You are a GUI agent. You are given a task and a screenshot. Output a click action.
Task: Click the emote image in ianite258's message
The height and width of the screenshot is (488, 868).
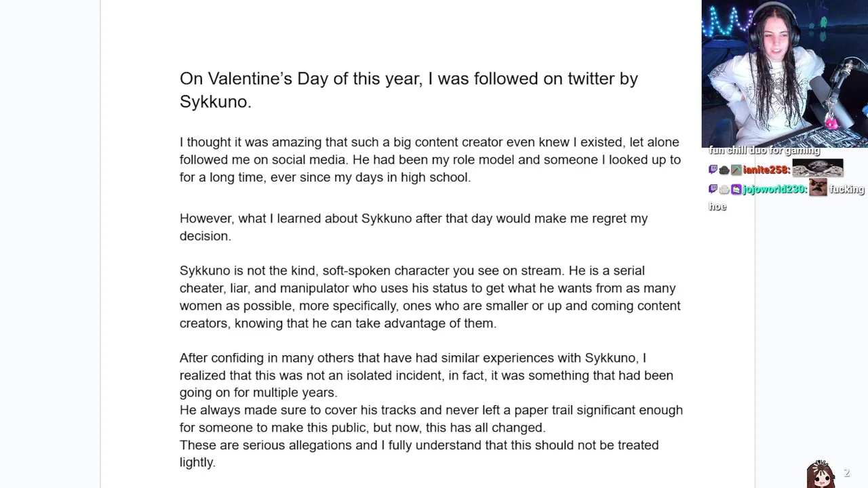point(817,168)
